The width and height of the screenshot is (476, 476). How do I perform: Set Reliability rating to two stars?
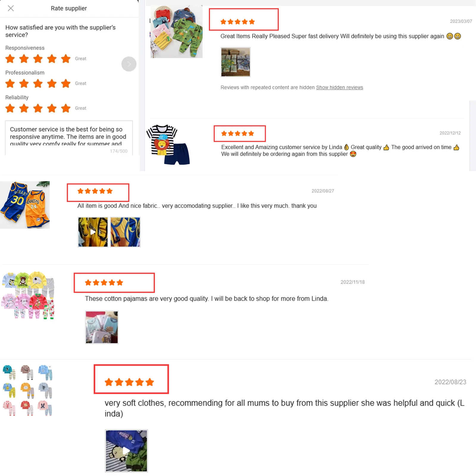24,108
